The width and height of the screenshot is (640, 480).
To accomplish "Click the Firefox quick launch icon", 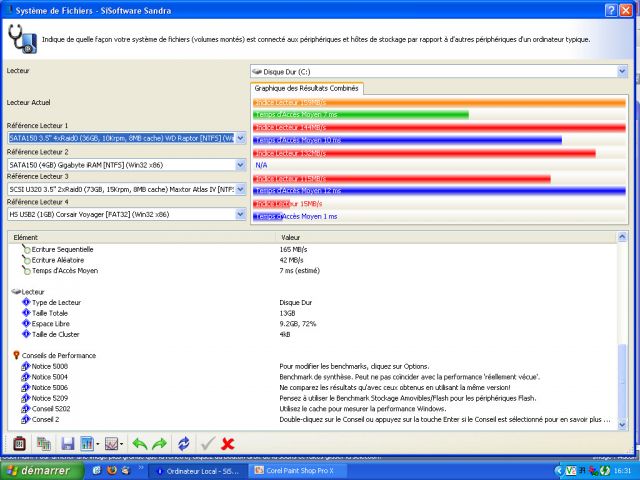I will 111,471.
